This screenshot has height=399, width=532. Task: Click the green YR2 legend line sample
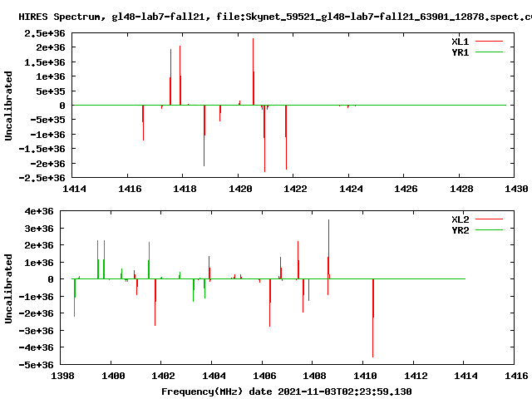pos(489,229)
